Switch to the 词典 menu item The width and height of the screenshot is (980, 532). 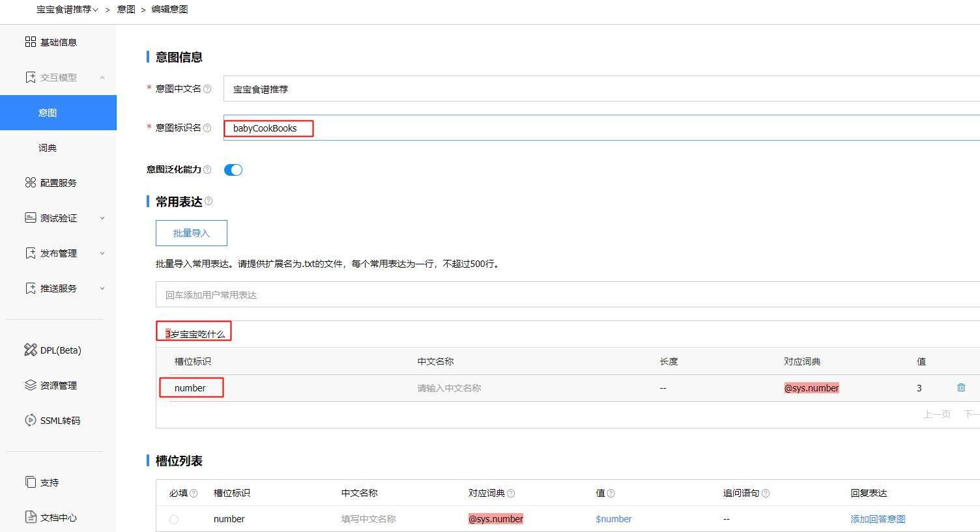pos(47,148)
